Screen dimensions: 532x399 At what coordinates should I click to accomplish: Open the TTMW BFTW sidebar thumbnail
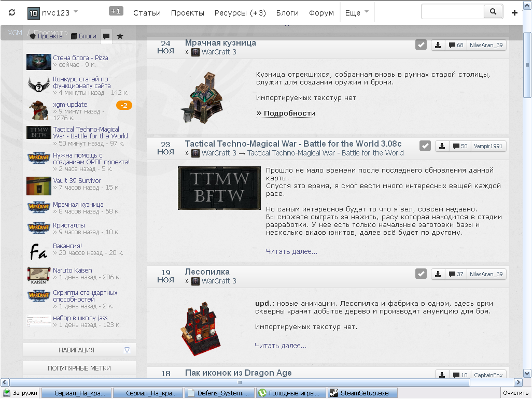(x=39, y=132)
